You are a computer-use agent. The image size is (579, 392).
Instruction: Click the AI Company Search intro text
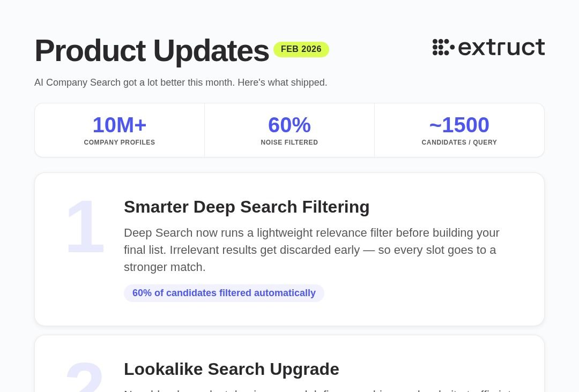pyautogui.click(x=181, y=82)
